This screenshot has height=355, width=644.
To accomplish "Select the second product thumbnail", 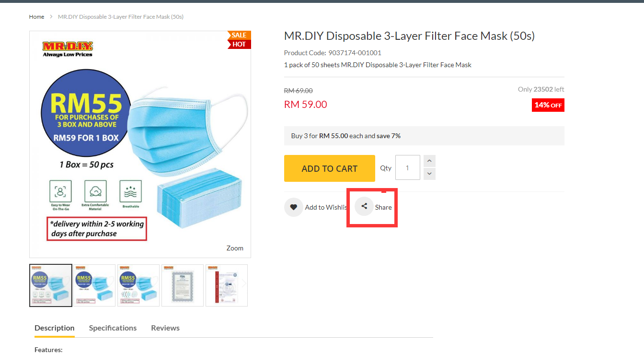I will click(94, 285).
